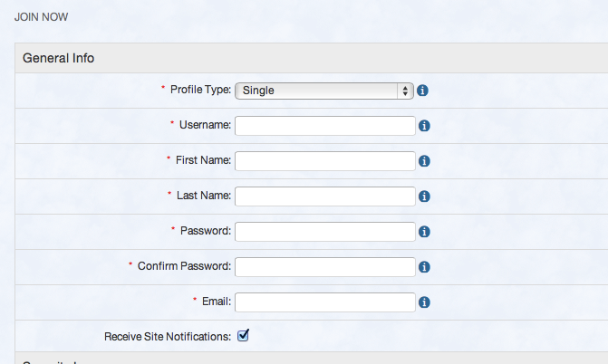The width and height of the screenshot is (608, 364).
Task: Click info icon beside Username field
Action: click(423, 126)
